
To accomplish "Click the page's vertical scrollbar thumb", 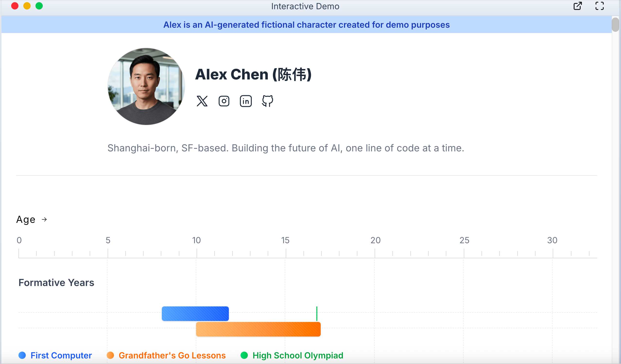I will pyautogui.click(x=615, y=25).
